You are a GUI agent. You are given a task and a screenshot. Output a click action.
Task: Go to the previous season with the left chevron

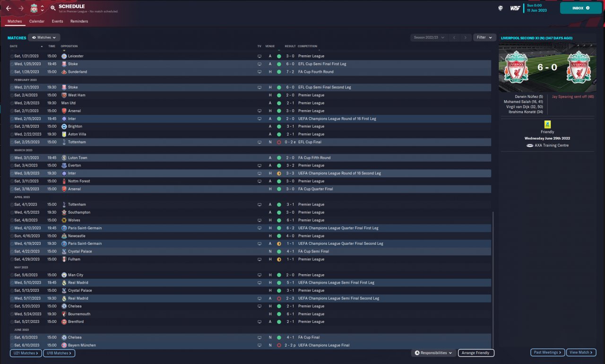click(x=454, y=37)
